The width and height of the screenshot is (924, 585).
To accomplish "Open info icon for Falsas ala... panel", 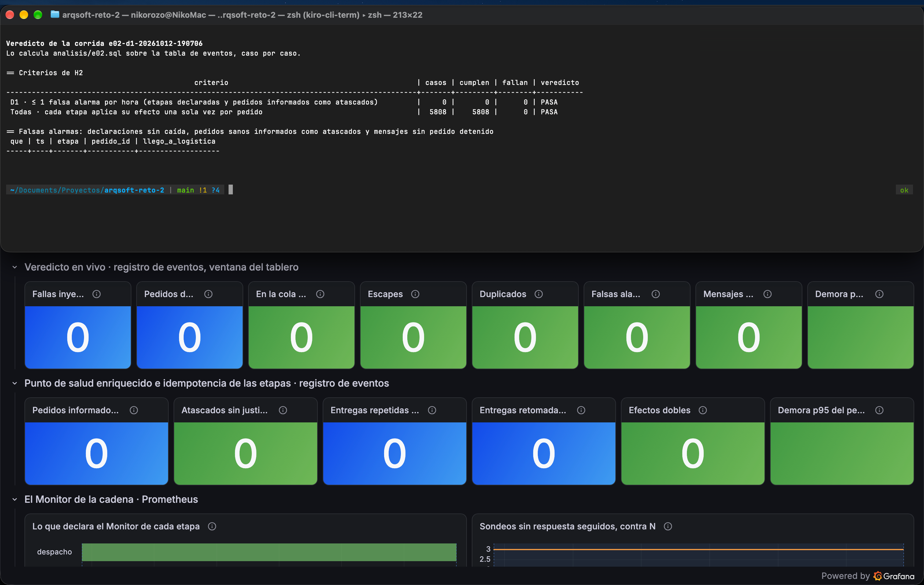I will pyautogui.click(x=656, y=294).
